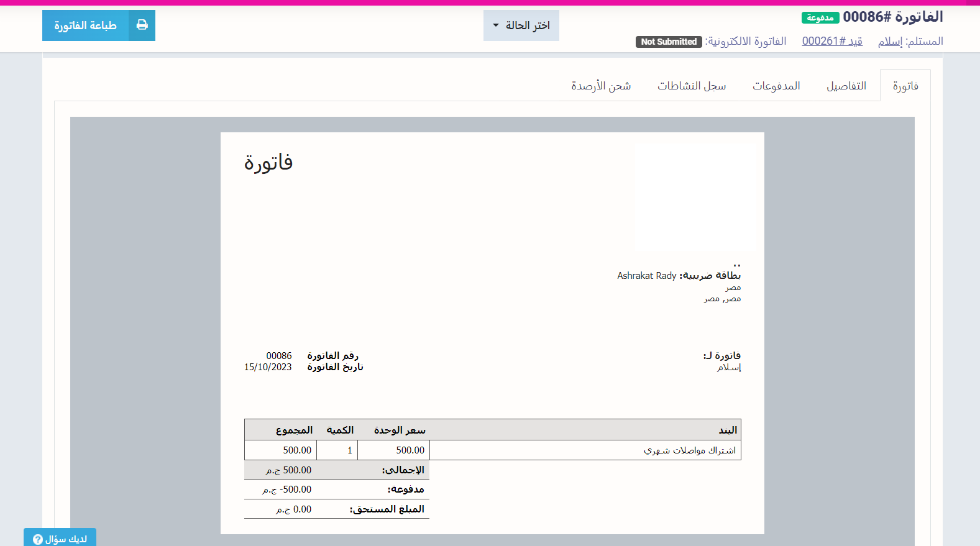This screenshot has width=980, height=546.
Task: Click the Not Submitted e-invoice badge
Action: (669, 42)
